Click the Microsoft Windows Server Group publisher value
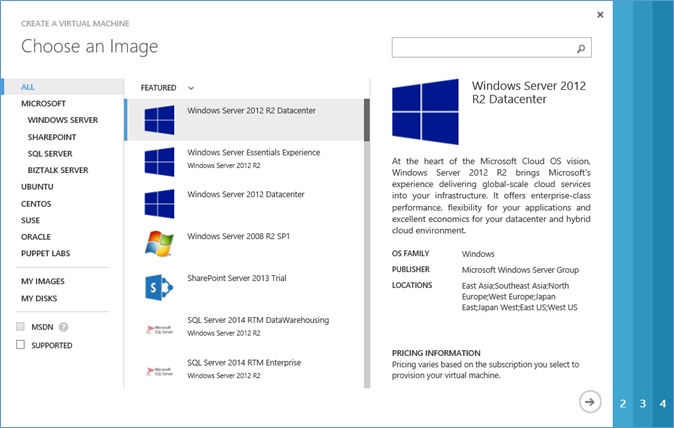 coord(520,270)
